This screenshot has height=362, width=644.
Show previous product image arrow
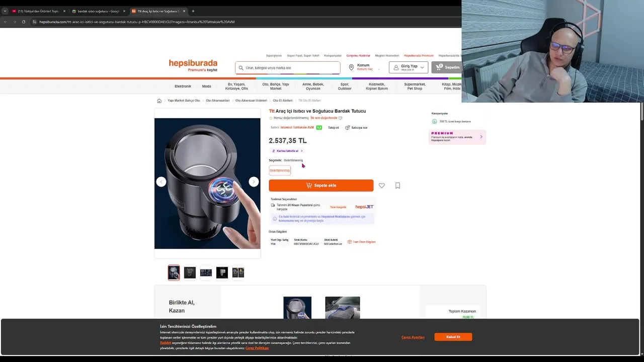[x=161, y=182]
